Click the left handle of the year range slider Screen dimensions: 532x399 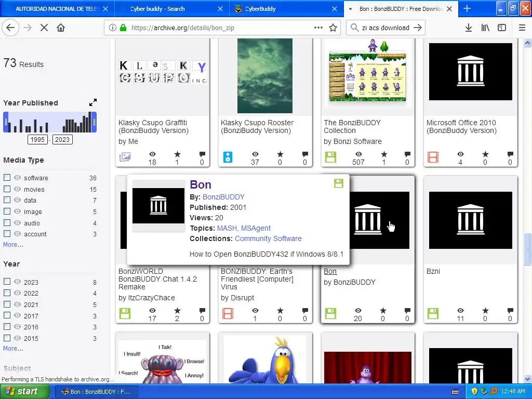click(x=6, y=122)
